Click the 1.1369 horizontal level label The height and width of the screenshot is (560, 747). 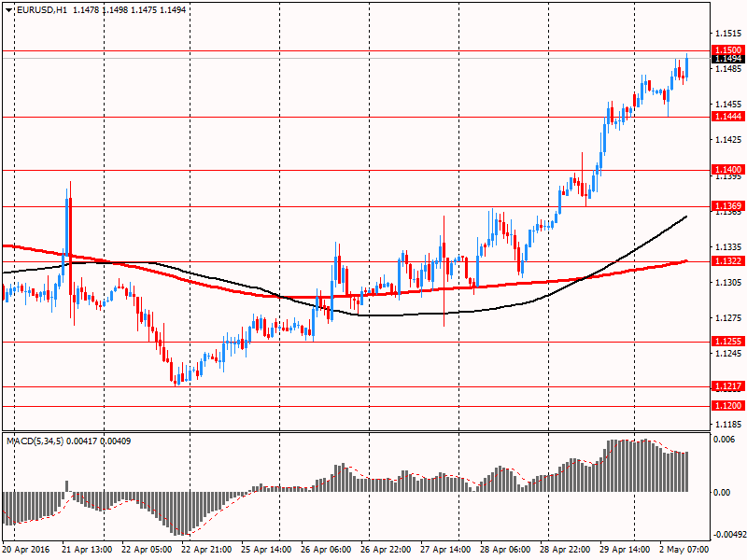(x=727, y=206)
